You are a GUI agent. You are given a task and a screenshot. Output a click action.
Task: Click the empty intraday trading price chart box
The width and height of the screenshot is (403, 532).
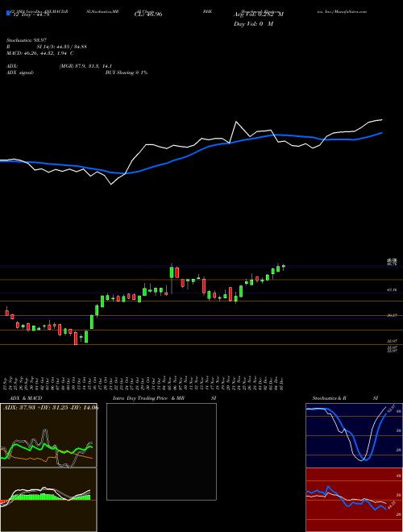161,451
